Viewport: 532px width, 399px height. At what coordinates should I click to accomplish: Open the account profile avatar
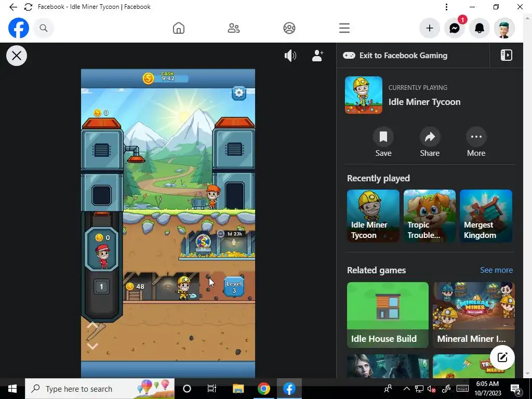(x=504, y=28)
